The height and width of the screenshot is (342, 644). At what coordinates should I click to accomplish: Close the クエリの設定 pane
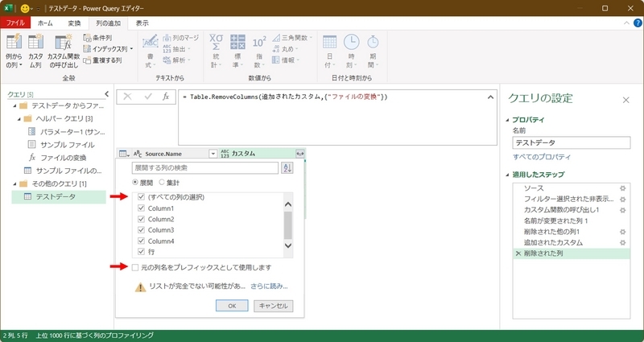point(626,100)
